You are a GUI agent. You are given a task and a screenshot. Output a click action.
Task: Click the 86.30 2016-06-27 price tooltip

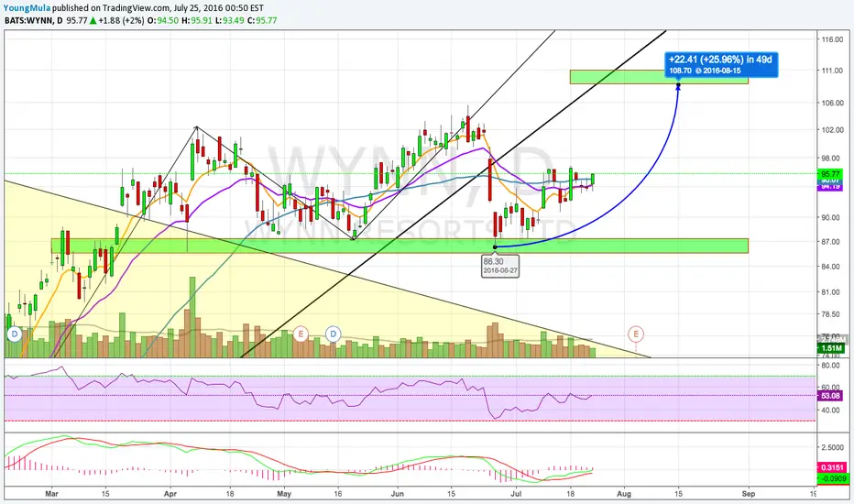click(x=500, y=267)
